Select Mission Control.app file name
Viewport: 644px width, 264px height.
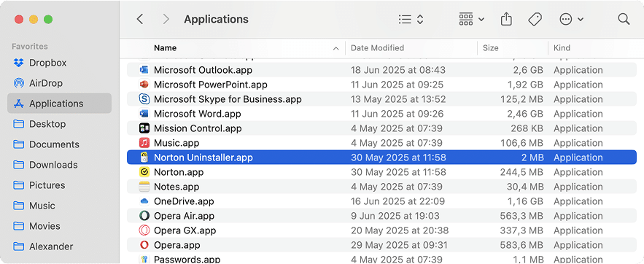tap(198, 128)
